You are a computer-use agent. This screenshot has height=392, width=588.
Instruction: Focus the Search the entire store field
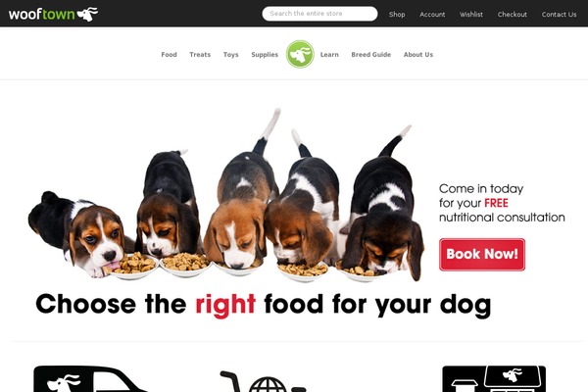[x=319, y=14]
